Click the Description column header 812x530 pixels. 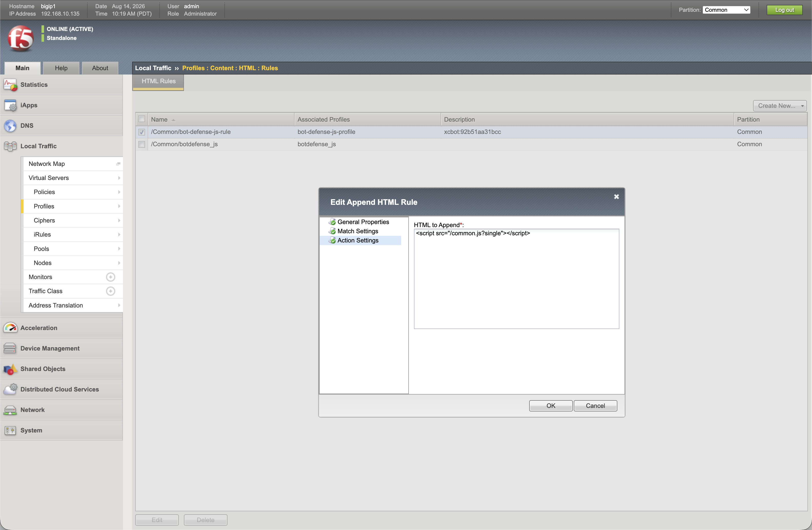click(x=587, y=119)
